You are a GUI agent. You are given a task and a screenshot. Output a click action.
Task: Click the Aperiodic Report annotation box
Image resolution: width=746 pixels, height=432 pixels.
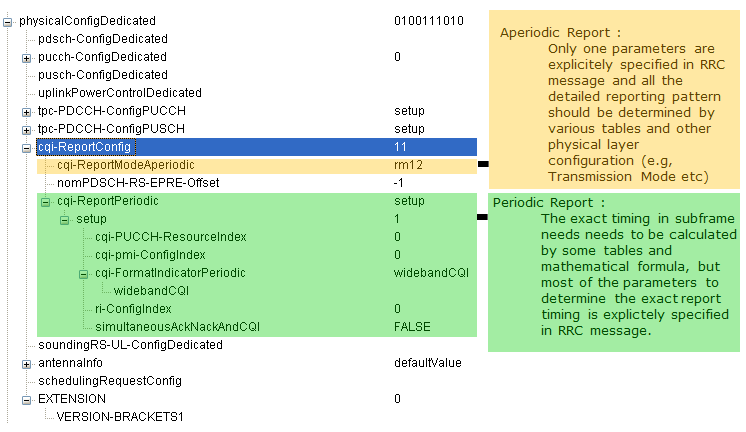[x=614, y=99]
